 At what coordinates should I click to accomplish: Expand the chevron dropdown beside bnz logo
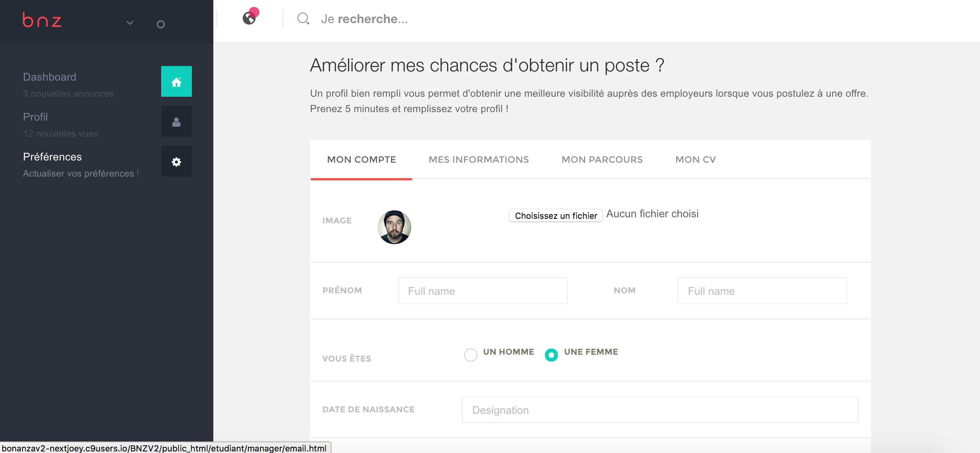click(x=130, y=23)
